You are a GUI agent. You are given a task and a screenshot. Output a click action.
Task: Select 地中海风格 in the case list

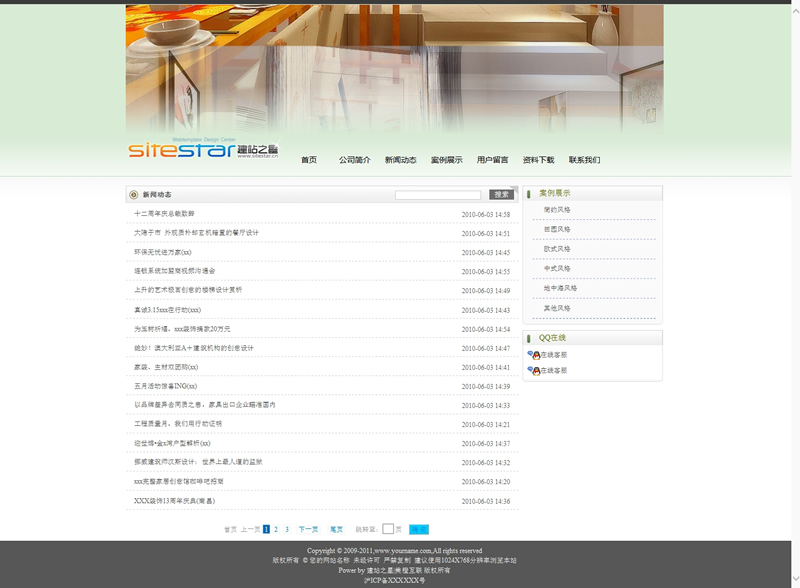pos(560,288)
